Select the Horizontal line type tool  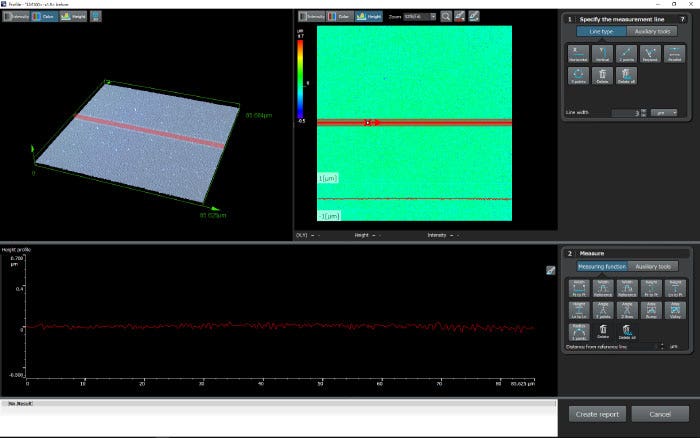579,53
